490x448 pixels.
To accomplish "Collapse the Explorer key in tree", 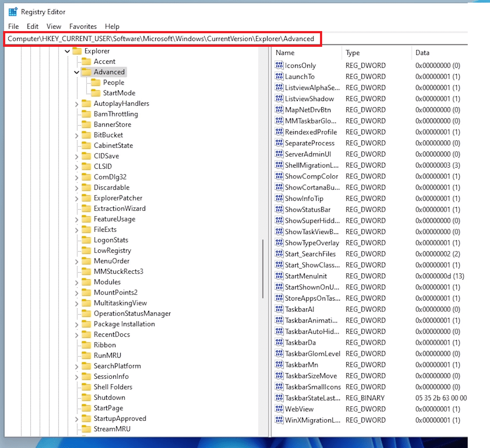I will (x=67, y=51).
